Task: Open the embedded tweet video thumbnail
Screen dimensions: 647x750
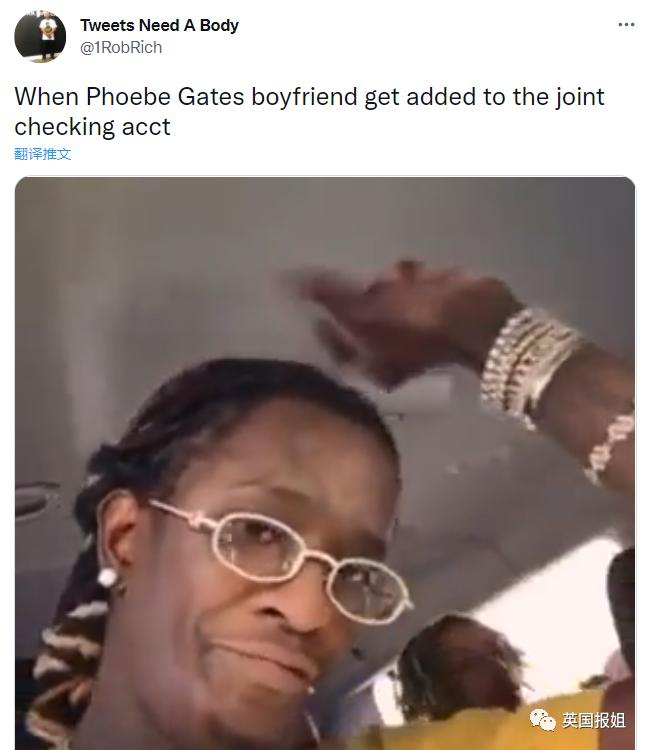Action: [325, 463]
